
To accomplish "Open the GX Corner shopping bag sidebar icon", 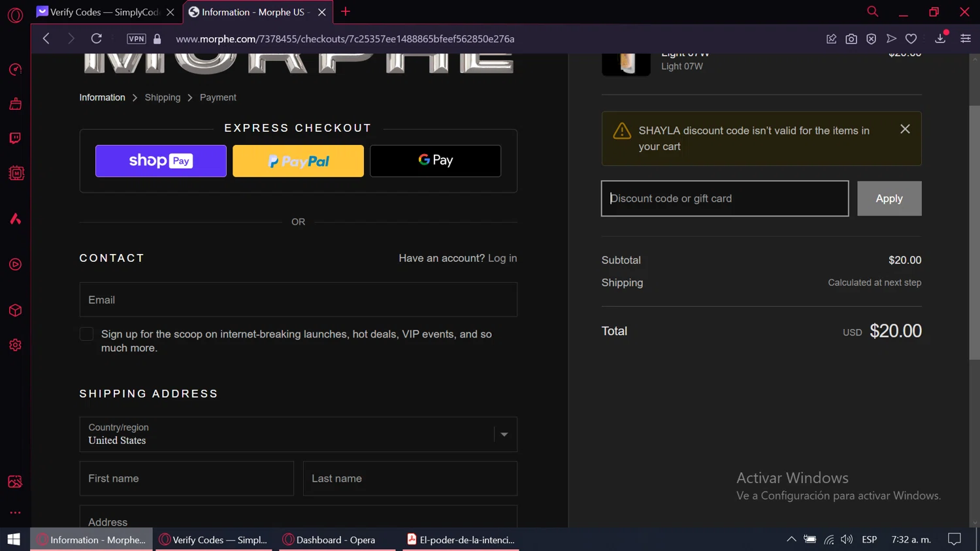I will pyautogui.click(x=15, y=104).
